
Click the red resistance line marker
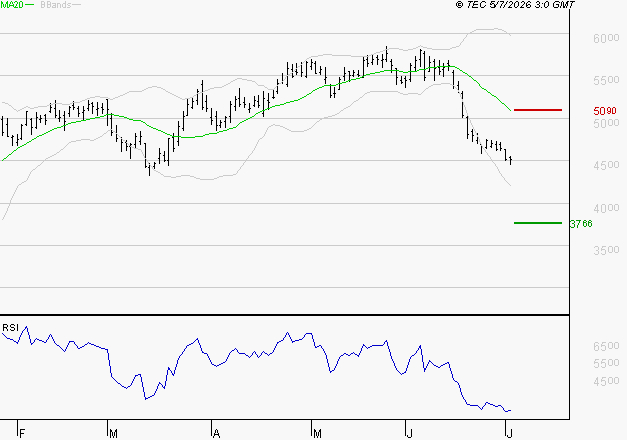pos(538,110)
